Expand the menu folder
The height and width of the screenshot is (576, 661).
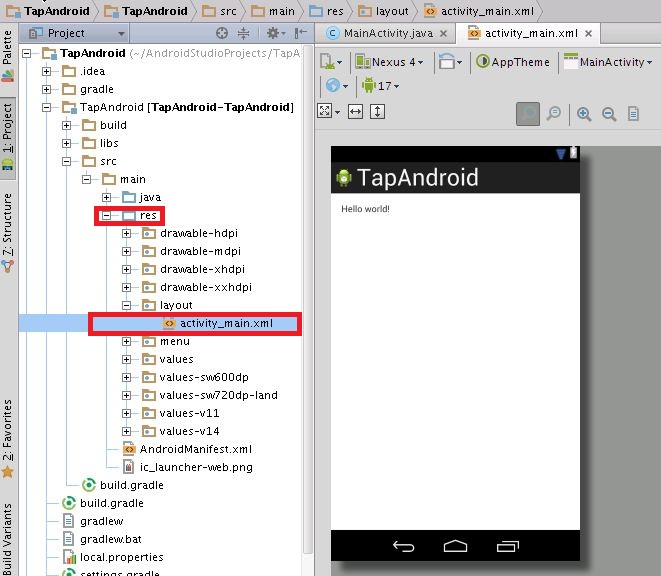126,342
